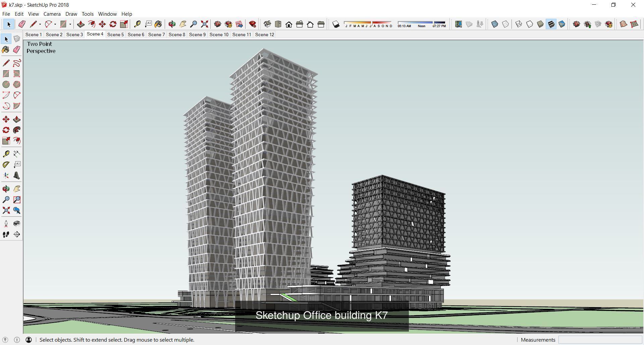This screenshot has height=345, width=644.
Task: Open the Help menu
Action: pyautogui.click(x=126, y=14)
